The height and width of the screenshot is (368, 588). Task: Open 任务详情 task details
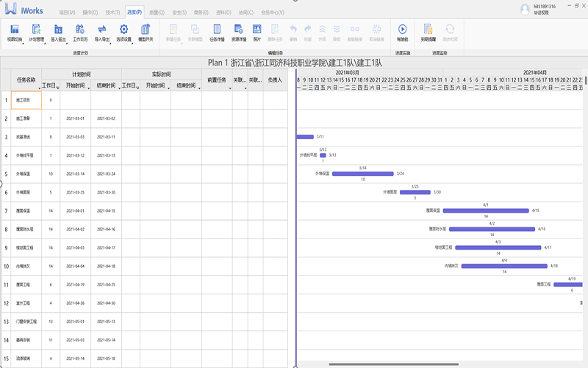click(x=217, y=33)
